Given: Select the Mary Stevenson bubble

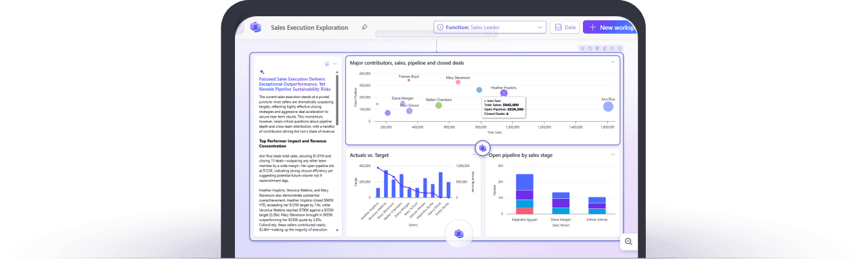Looking at the screenshot, I should pos(458,82).
